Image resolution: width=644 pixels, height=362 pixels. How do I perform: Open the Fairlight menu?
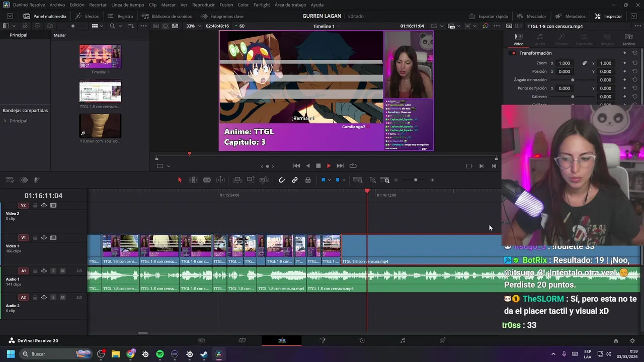262,5
